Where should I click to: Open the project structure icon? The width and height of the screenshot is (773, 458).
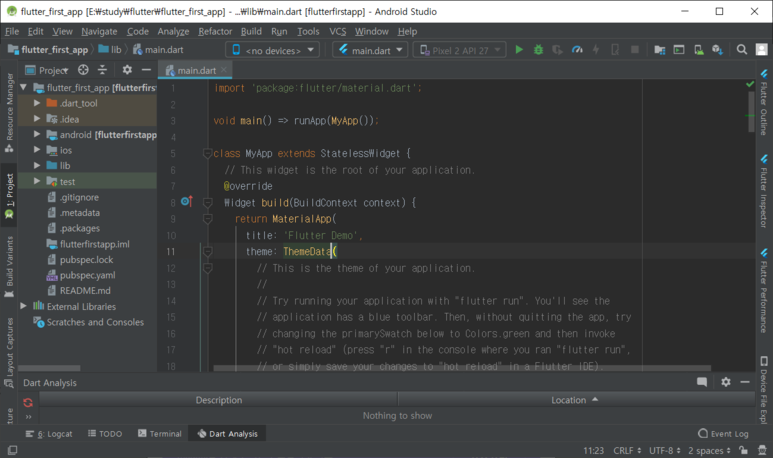pyautogui.click(x=660, y=50)
